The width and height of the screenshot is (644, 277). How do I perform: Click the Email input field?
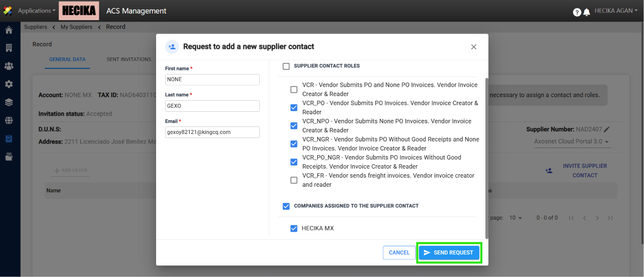pyautogui.click(x=212, y=132)
